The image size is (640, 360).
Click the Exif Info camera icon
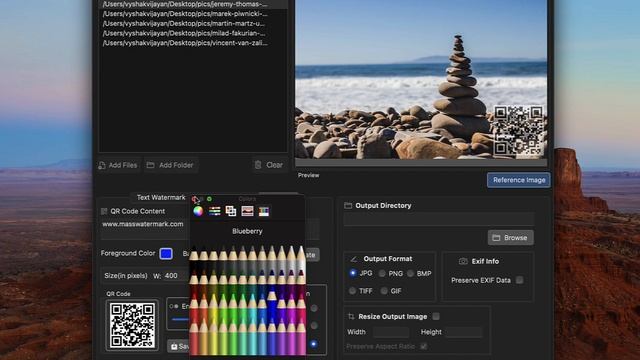click(x=463, y=261)
